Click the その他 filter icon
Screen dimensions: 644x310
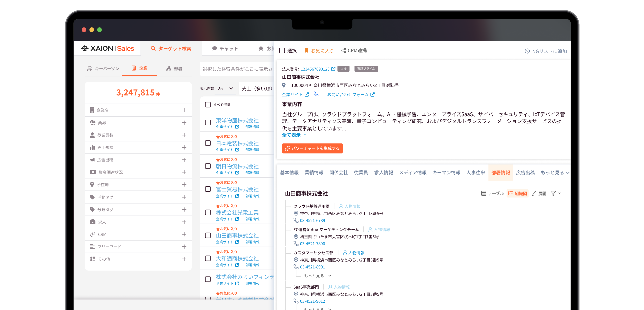click(x=93, y=259)
